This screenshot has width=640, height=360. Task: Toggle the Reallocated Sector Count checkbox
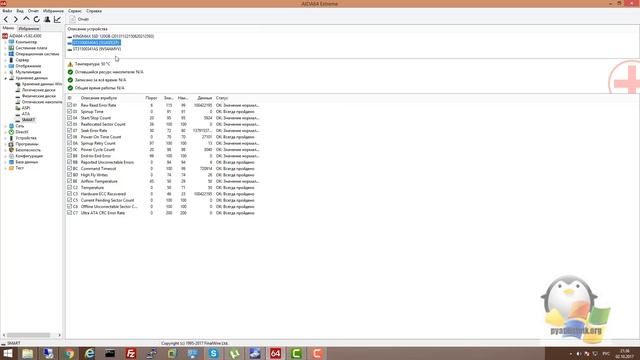(x=69, y=124)
